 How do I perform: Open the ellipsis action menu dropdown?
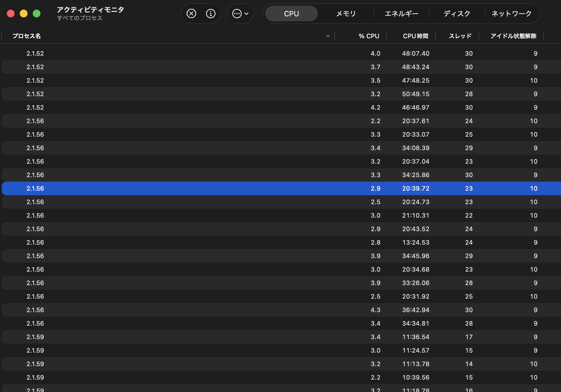pos(240,13)
